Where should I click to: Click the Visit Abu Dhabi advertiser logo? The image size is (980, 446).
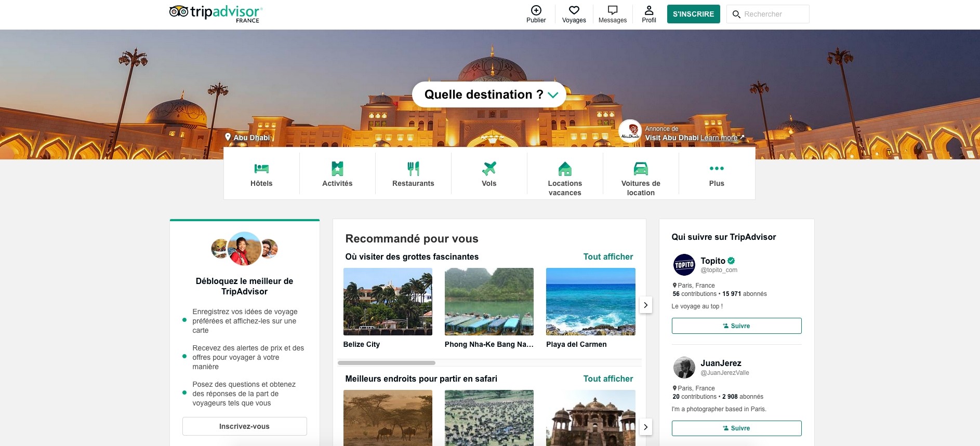point(630,132)
